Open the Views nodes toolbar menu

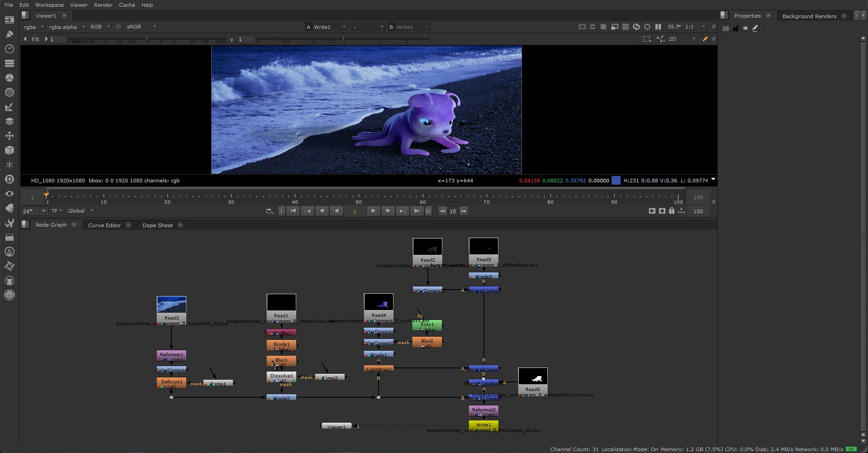9,194
